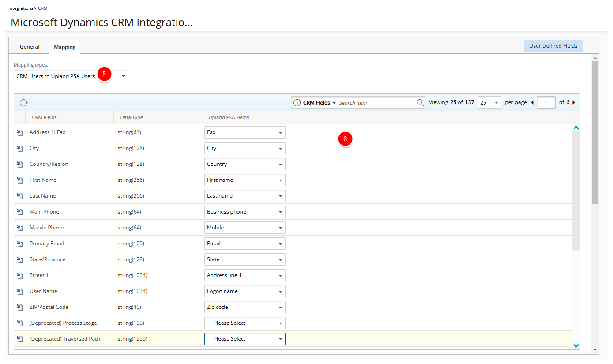Click the Data Type column header

click(132, 117)
